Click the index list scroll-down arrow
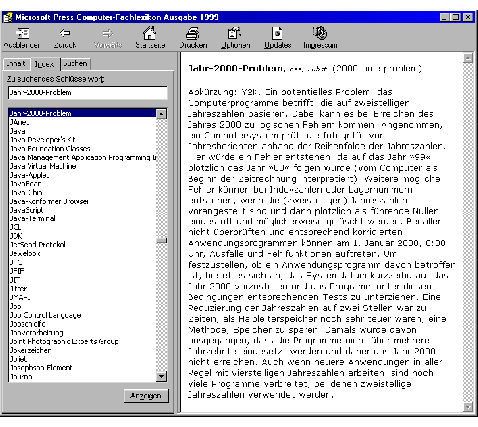 pos(161,376)
